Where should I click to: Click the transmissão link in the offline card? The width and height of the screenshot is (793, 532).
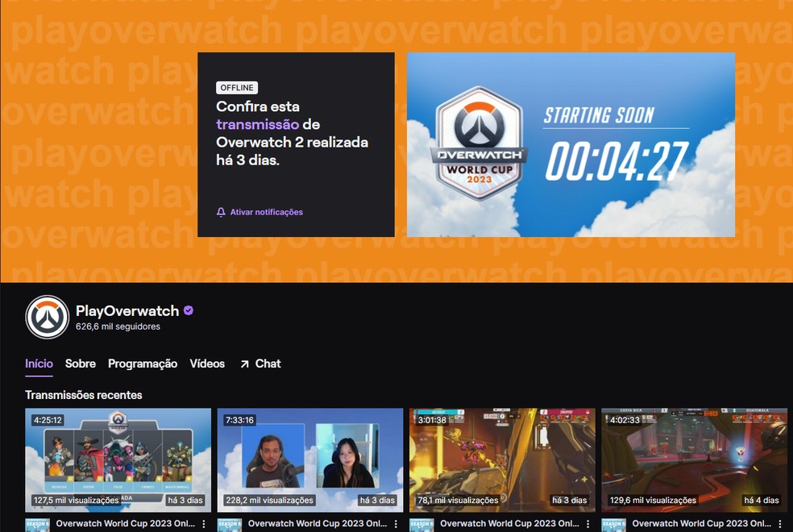pyautogui.click(x=245, y=124)
